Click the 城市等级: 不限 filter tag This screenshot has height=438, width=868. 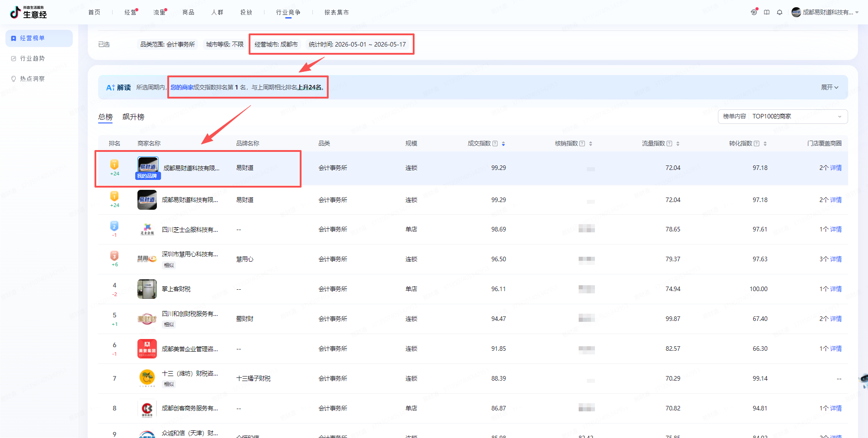point(225,44)
